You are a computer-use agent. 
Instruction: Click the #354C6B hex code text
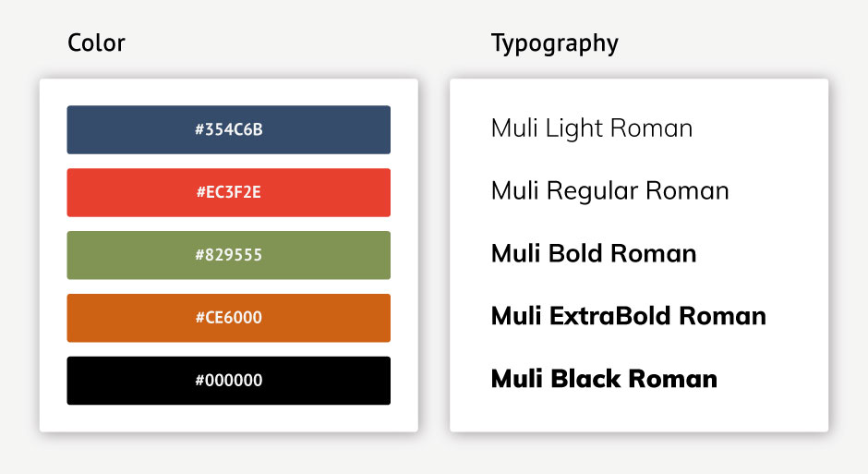(x=229, y=129)
